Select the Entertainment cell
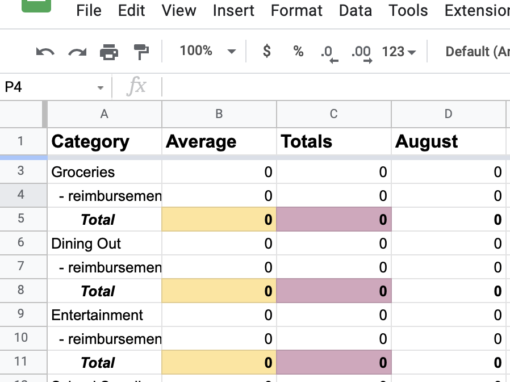510x382 pixels. pos(104,315)
